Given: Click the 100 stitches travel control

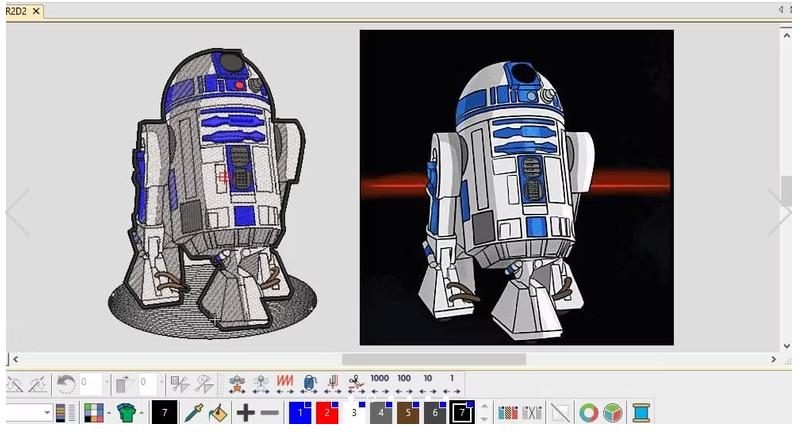Looking at the screenshot, I should point(403,384).
